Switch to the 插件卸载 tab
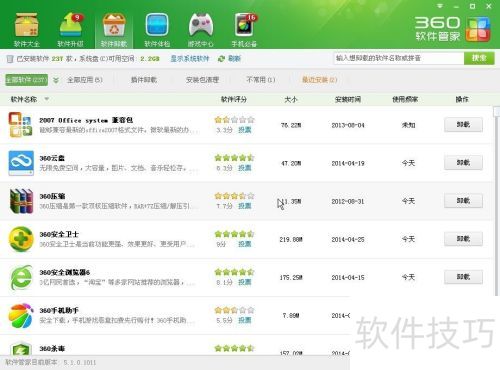 pos(144,80)
